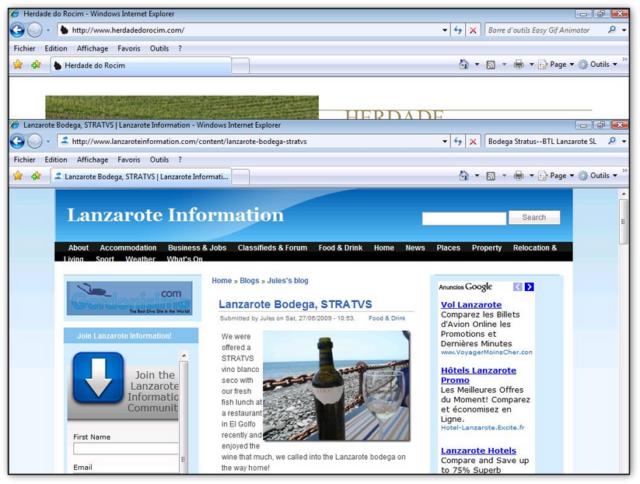Open Fichier menu in Herdade window
The width and height of the screenshot is (640, 484).
[24, 48]
